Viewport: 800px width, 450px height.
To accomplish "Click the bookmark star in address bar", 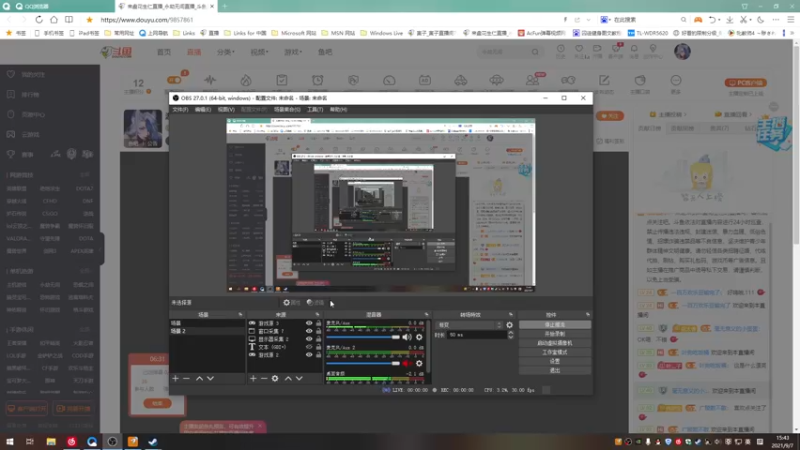I will [89, 20].
